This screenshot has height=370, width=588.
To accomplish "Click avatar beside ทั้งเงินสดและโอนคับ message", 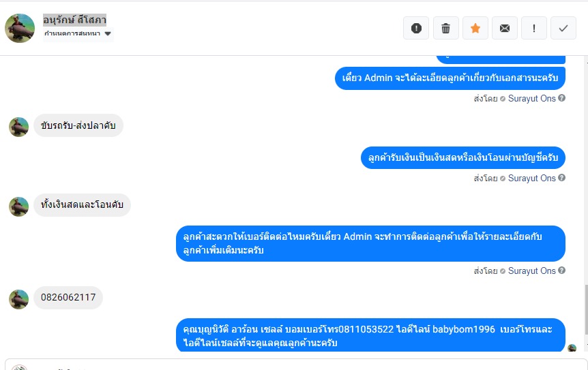I will point(19,206).
